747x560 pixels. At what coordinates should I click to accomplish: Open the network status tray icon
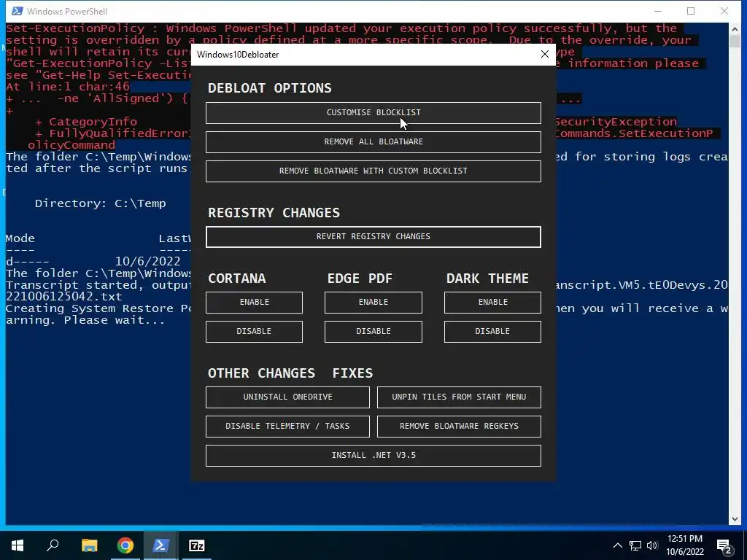635,545
